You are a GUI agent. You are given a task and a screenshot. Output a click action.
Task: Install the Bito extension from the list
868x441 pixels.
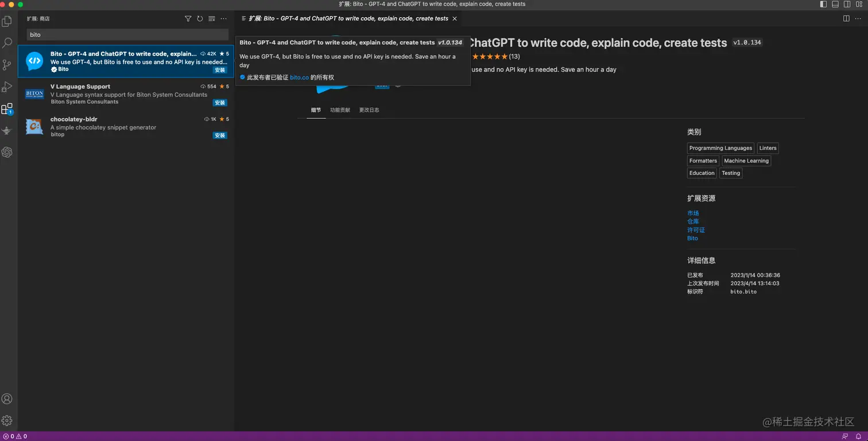tap(220, 70)
